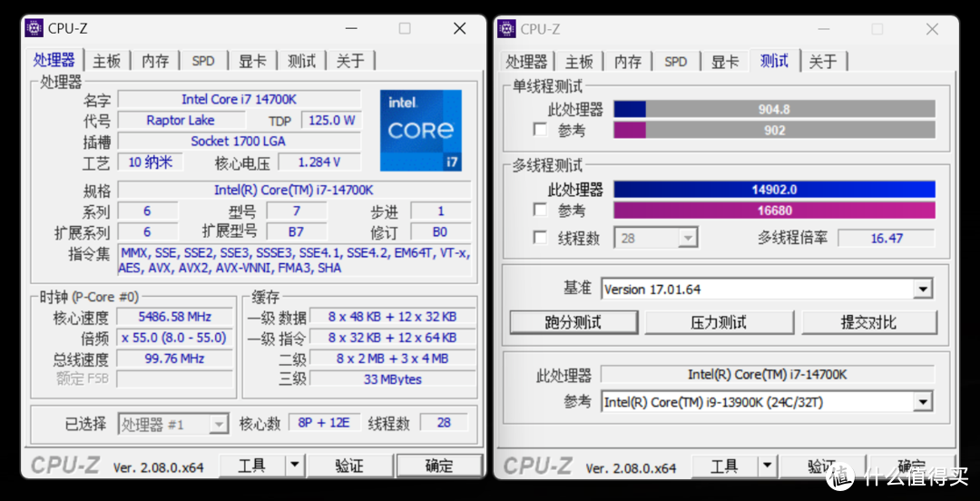Open the thread count dropdown showing 28
This screenshot has width=980, height=501.
[656, 239]
